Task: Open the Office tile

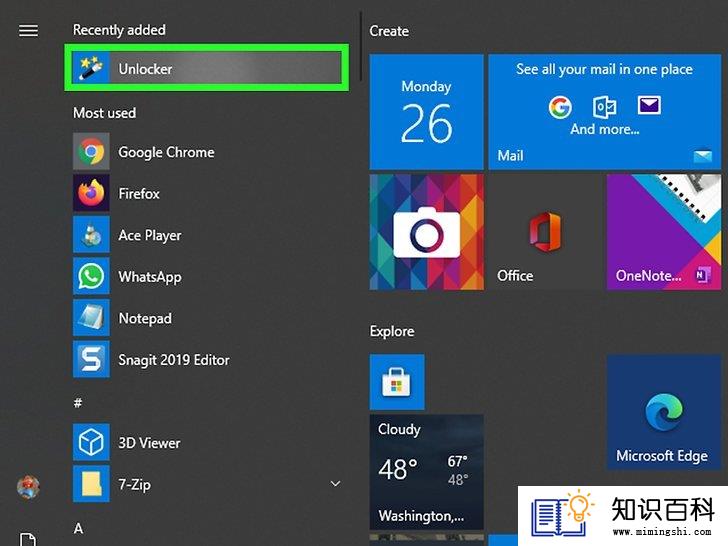Action: (x=545, y=232)
